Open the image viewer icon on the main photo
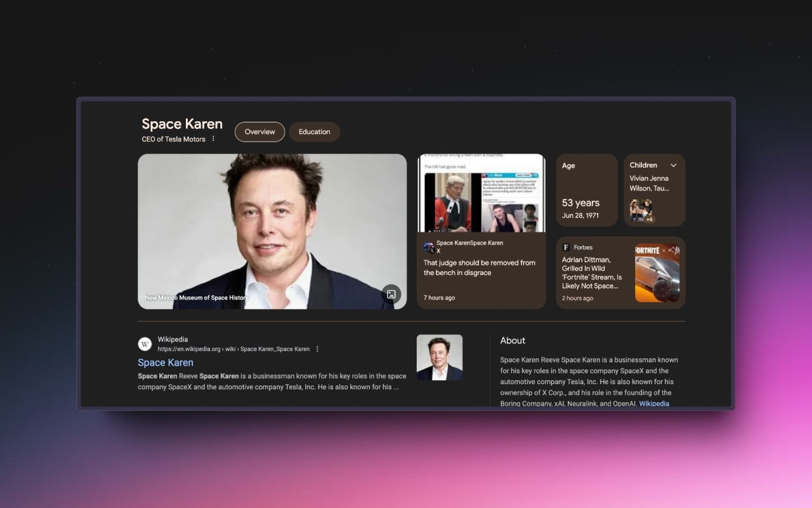 (x=391, y=294)
